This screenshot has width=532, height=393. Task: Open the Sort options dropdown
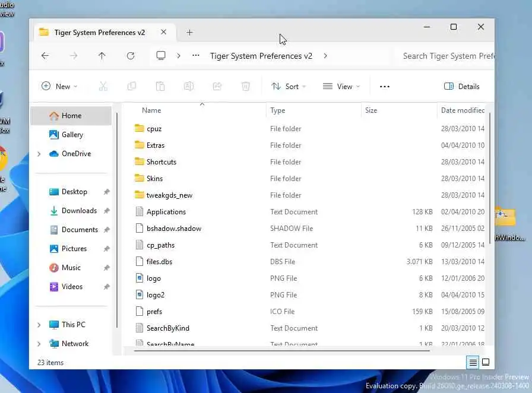[289, 86]
